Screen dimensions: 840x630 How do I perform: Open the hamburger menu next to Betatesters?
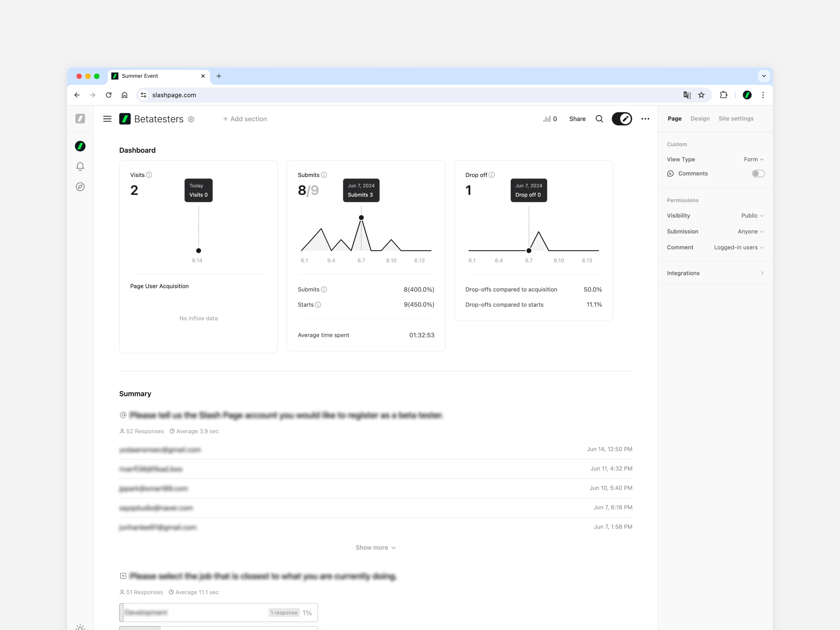click(108, 119)
